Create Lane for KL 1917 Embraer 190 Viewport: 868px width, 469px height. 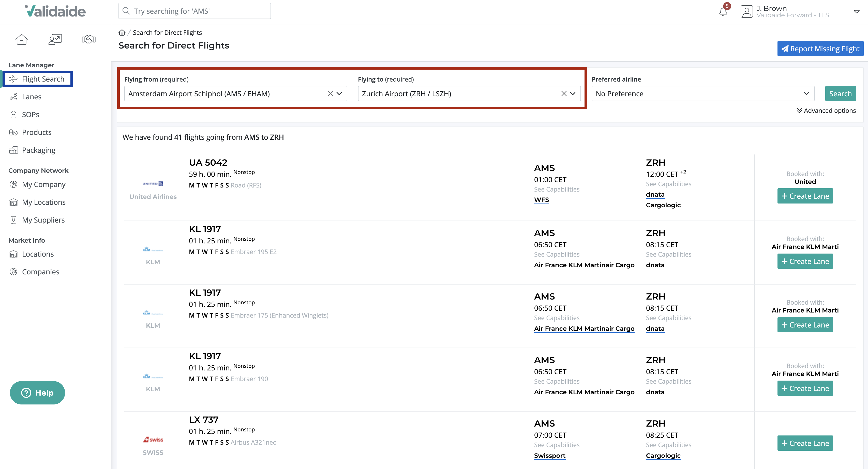point(805,388)
